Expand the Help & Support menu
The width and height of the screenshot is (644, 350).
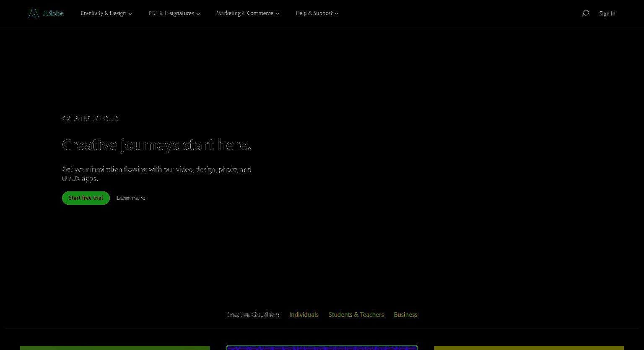click(317, 13)
